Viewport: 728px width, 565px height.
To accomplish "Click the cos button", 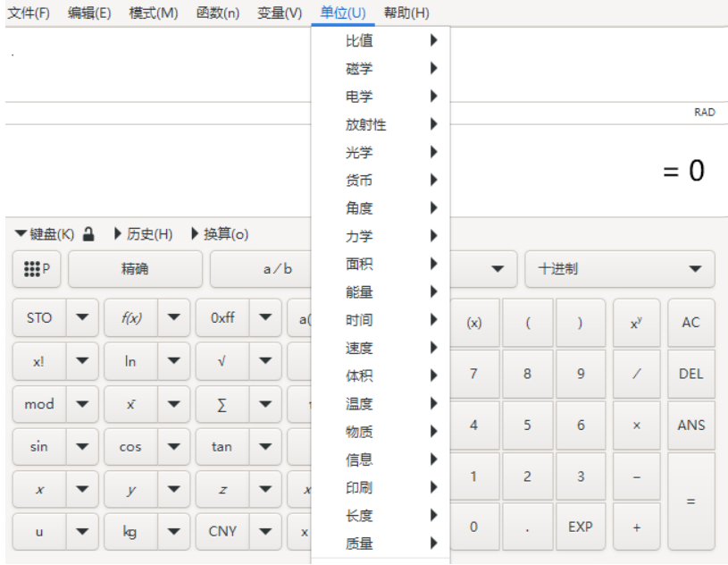I will pyautogui.click(x=131, y=447).
